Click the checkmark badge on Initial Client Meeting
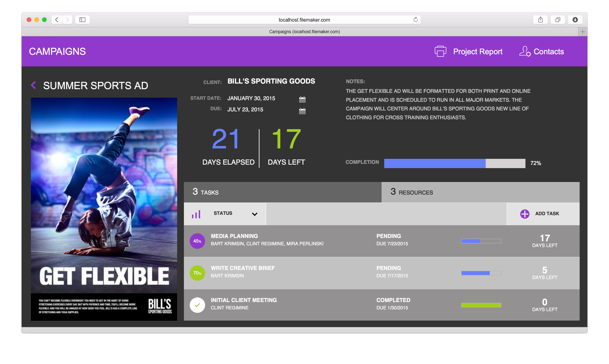This screenshot has height=364, width=609. [x=197, y=305]
